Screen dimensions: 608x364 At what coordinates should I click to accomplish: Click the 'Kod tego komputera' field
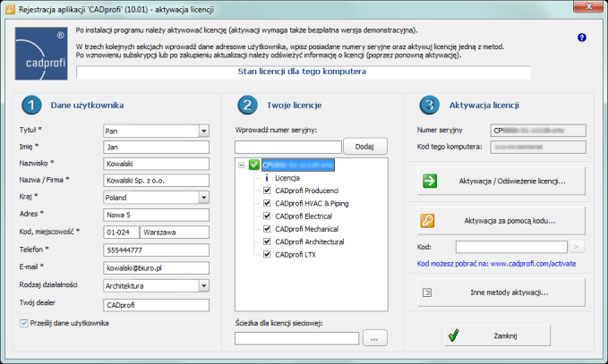(x=538, y=148)
